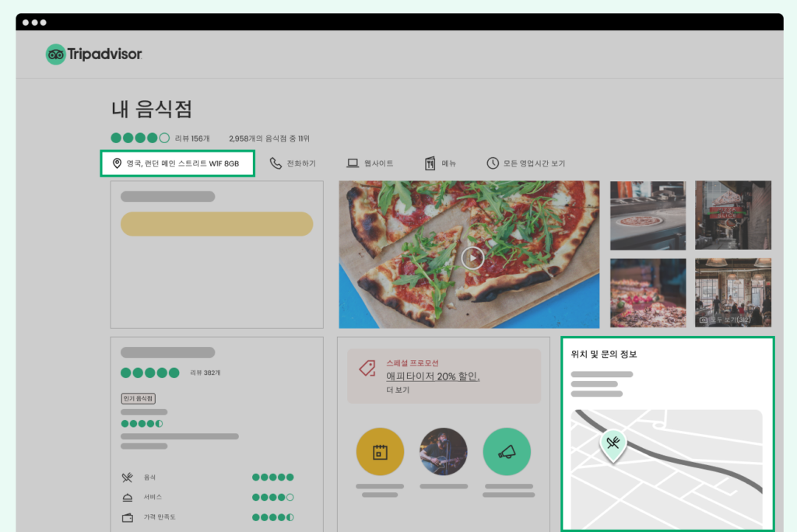
Task: Select the 전화하기 call link
Action: pyautogui.click(x=301, y=163)
